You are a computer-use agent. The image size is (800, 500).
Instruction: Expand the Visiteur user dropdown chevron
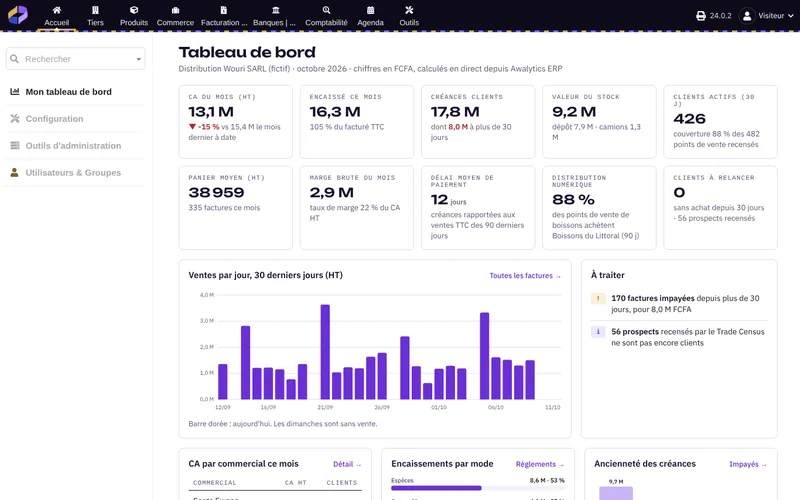point(791,16)
